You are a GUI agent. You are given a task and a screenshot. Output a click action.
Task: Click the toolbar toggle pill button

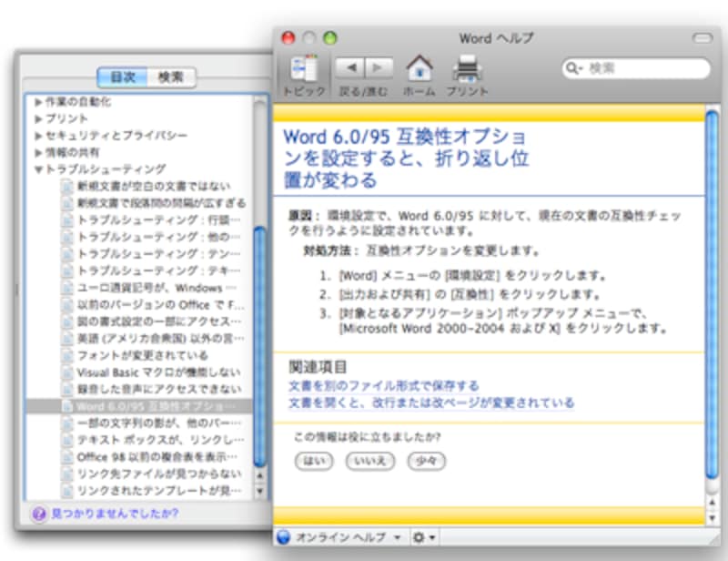(x=702, y=38)
